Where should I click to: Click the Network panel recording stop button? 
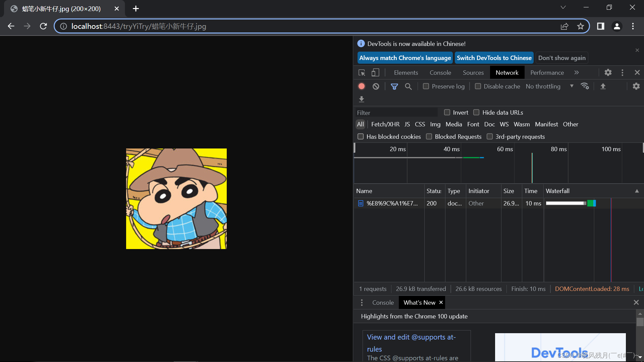[x=361, y=86]
